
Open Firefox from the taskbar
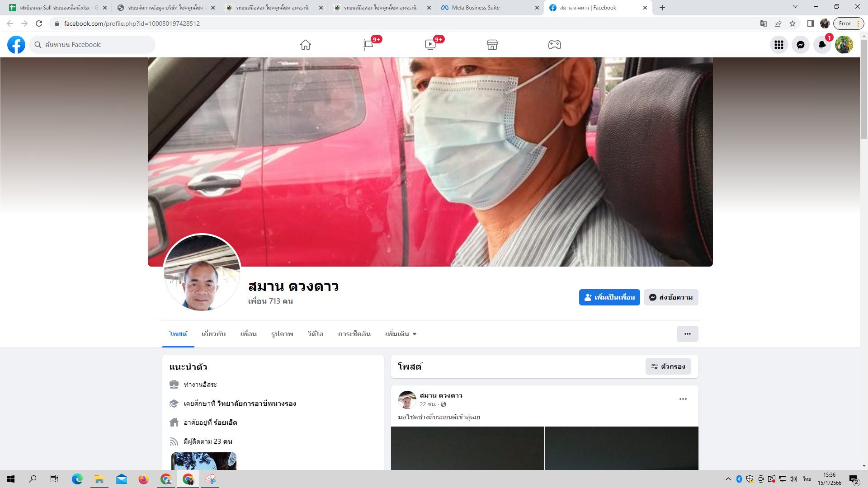coord(144,479)
